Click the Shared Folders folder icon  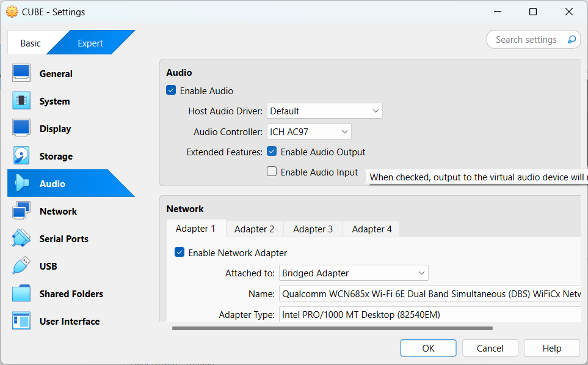pos(21,293)
